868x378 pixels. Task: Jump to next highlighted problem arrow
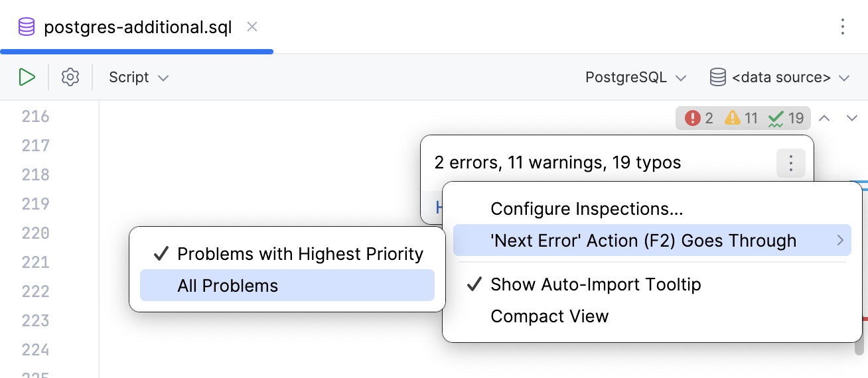(852, 118)
